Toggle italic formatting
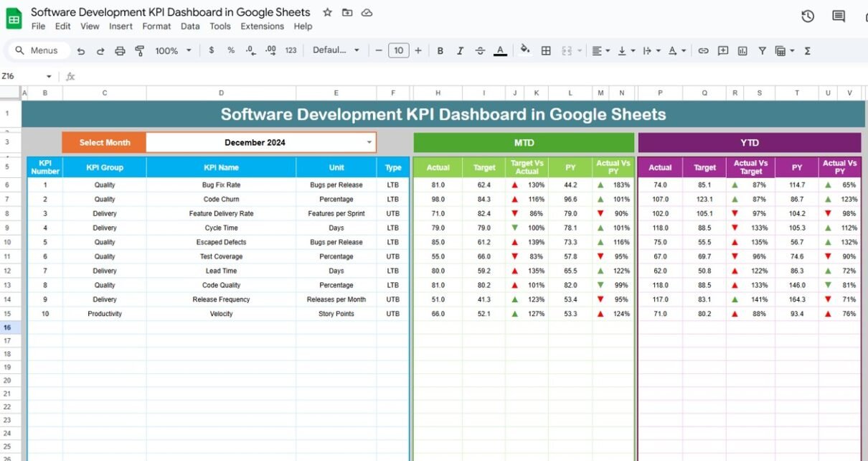Image resolution: width=868 pixels, height=461 pixels. (x=461, y=51)
